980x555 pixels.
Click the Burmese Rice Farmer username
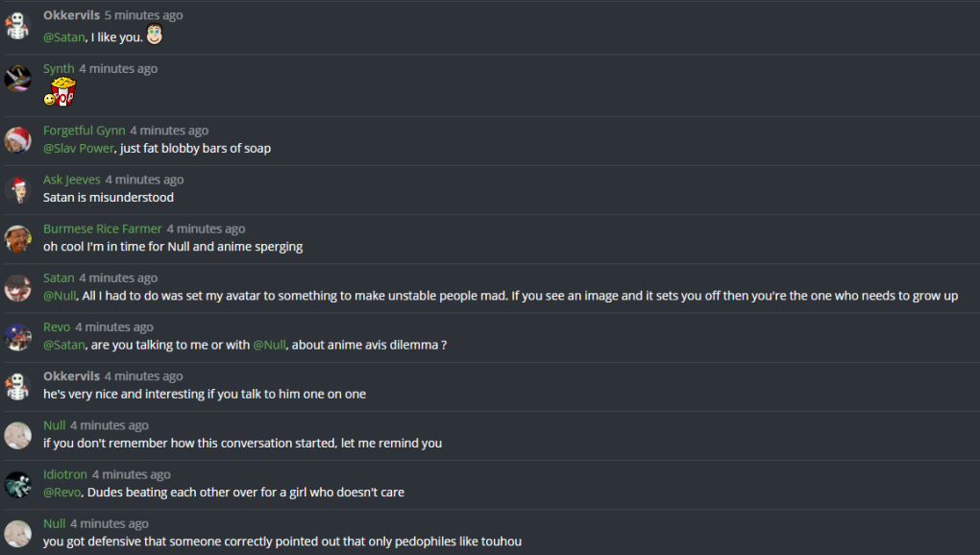pos(102,229)
